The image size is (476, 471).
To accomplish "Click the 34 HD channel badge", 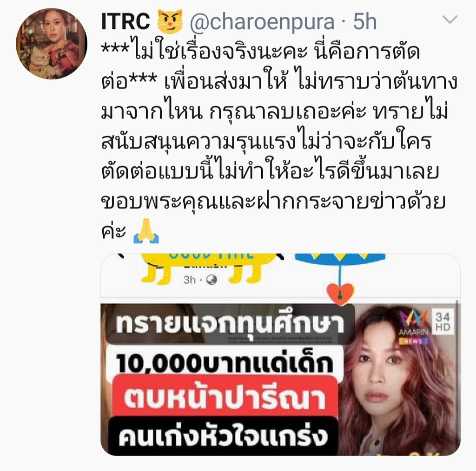I will [x=443, y=322].
